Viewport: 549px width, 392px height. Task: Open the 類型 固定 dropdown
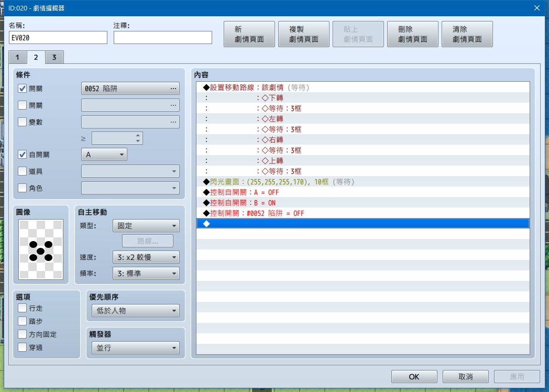pos(146,226)
